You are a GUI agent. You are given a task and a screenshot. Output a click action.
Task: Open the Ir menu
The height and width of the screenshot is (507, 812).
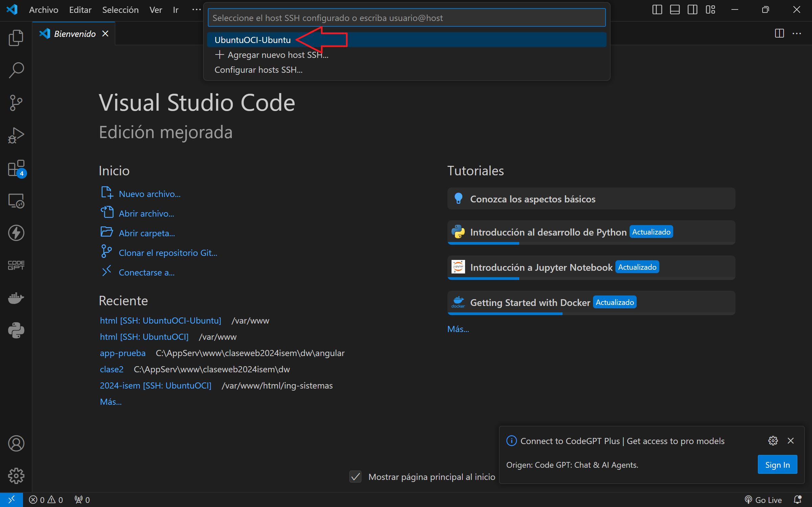pyautogui.click(x=176, y=10)
